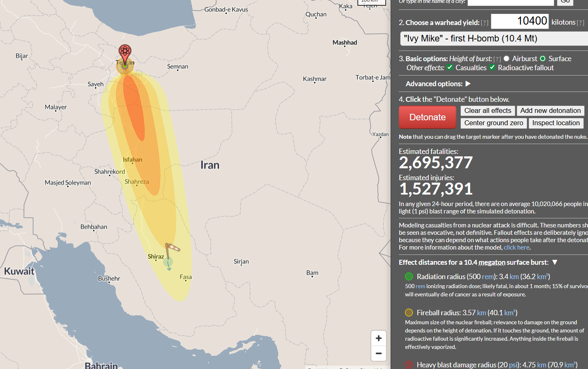Click the Estimated fatalities number 2,695,377
Image resolution: width=588 pixels, height=369 pixels.
(436, 163)
